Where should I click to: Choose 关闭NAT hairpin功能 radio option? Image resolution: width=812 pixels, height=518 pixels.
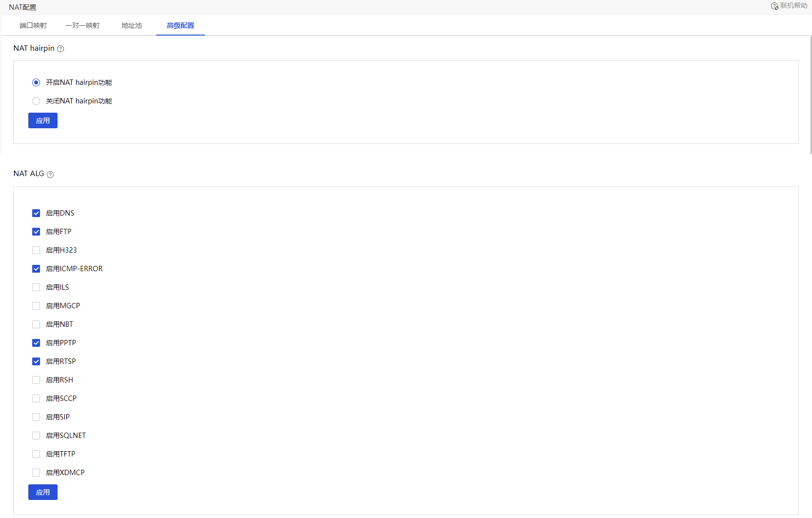coord(36,101)
